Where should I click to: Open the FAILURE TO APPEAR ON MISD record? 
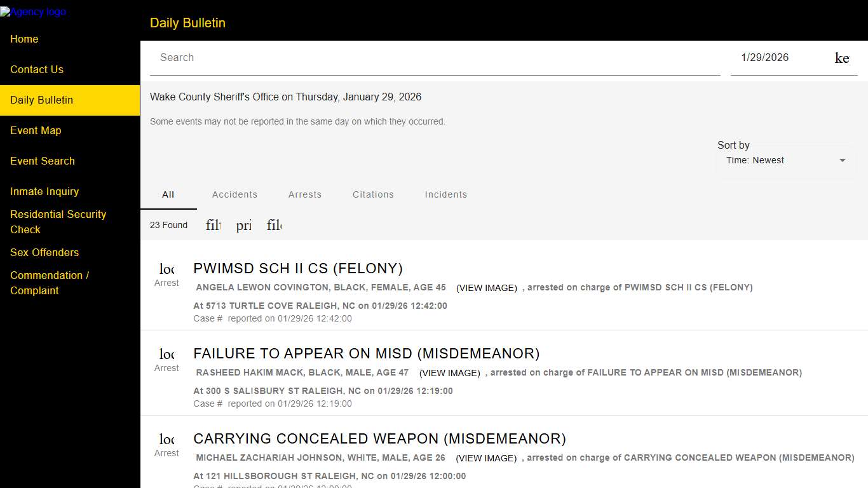(x=366, y=353)
